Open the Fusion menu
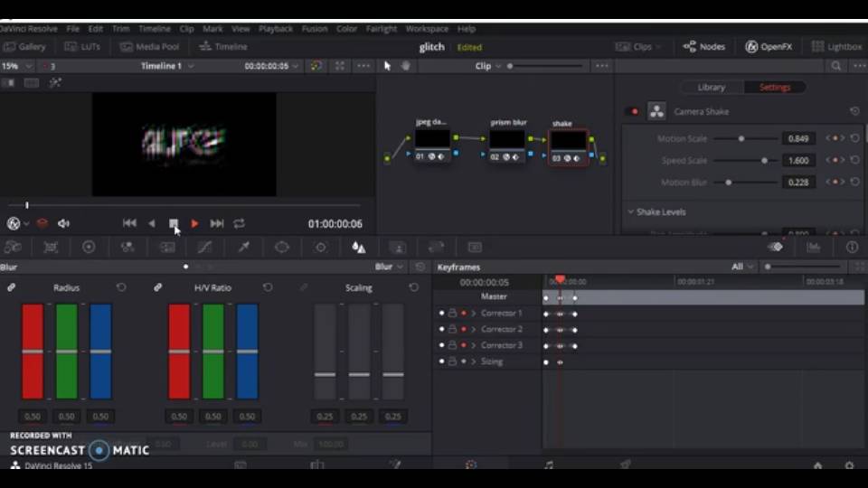 point(315,29)
